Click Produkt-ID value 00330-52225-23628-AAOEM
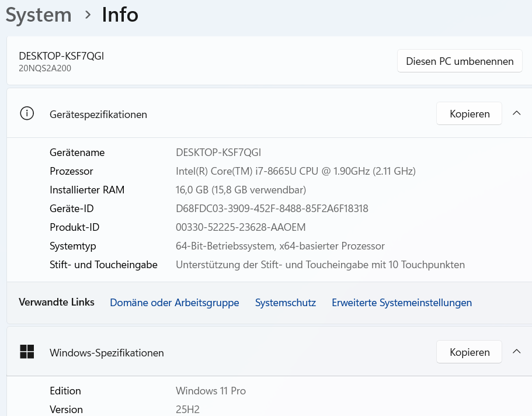Viewport: 532px width, 416px height. tap(241, 227)
